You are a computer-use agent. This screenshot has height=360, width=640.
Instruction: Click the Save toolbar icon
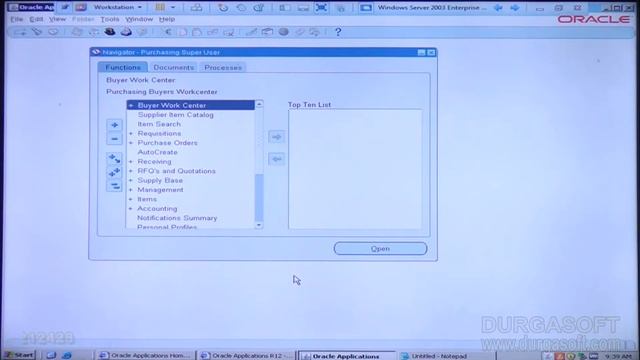tap(77, 32)
